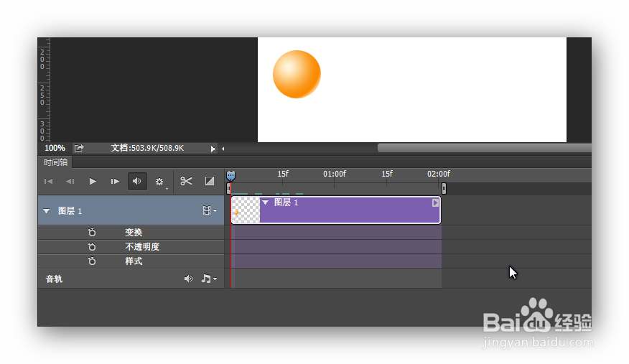Toggle audio playback speaker button
The width and height of the screenshot is (629, 364).
[x=137, y=181]
